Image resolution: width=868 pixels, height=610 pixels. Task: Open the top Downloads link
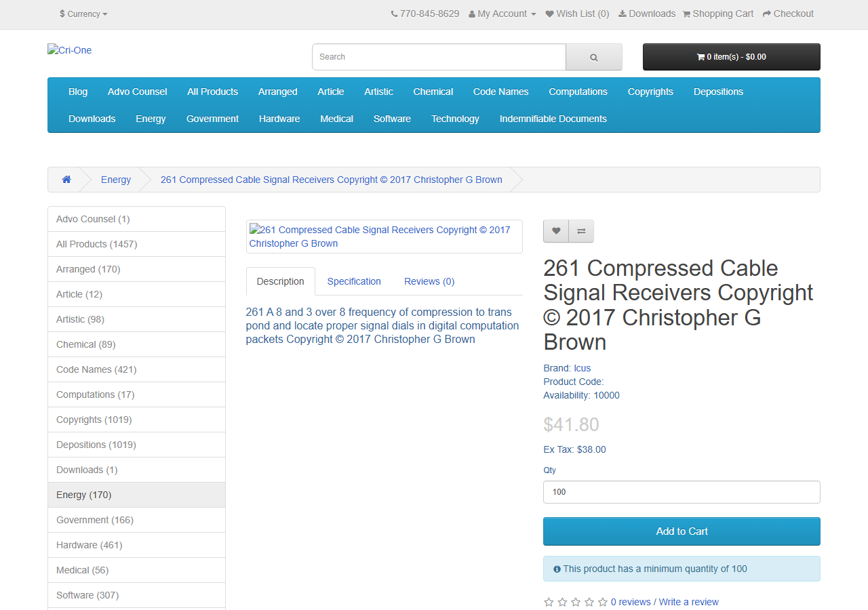(647, 14)
